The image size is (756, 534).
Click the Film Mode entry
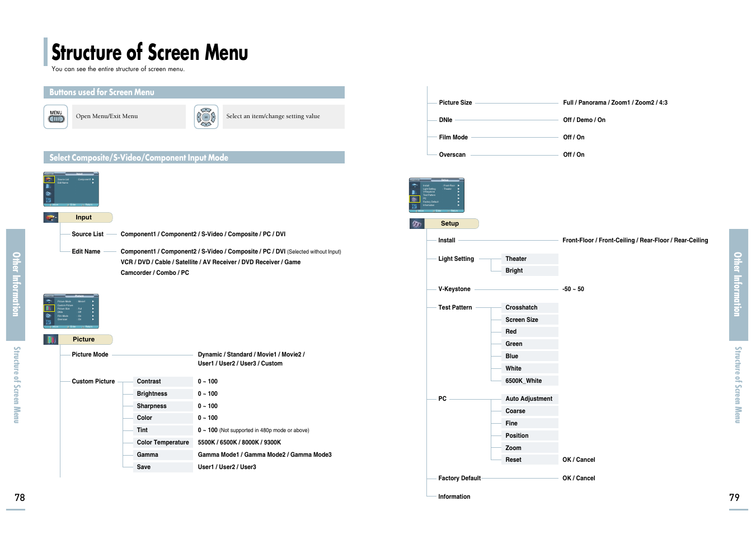click(x=453, y=138)
